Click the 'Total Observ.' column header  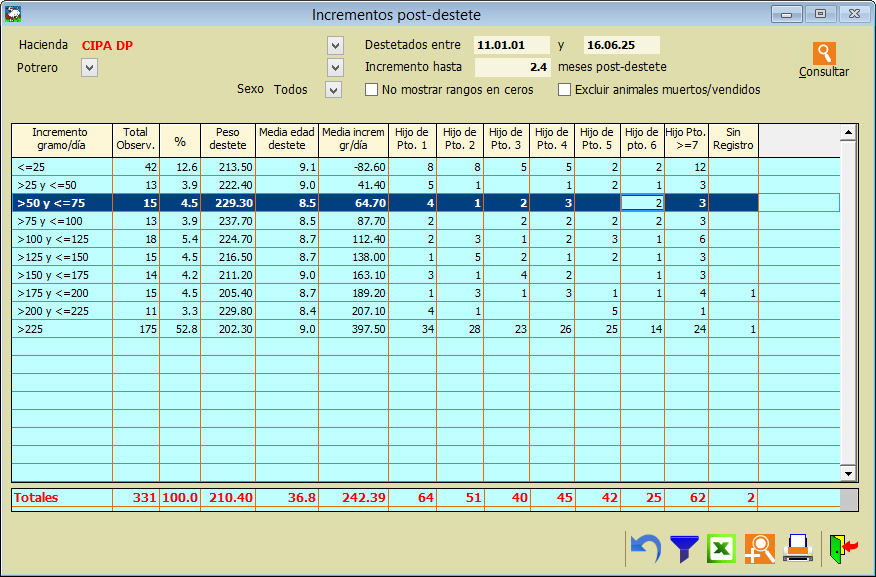pyautogui.click(x=135, y=139)
